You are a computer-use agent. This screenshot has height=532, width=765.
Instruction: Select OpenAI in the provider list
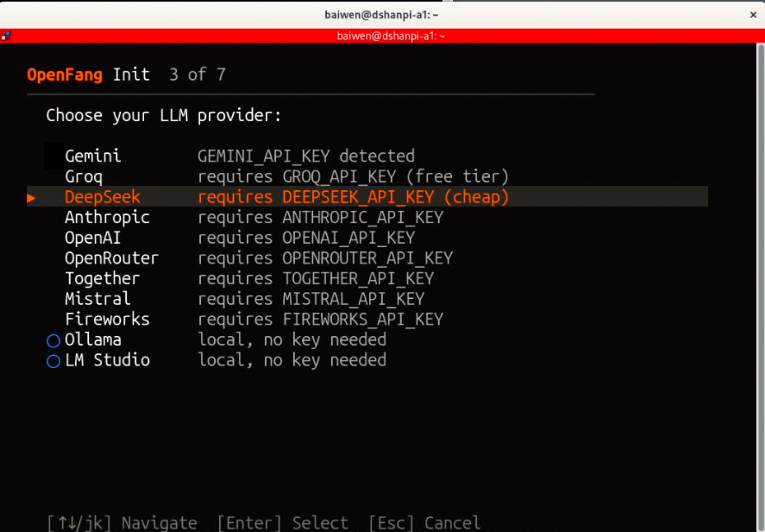click(x=95, y=238)
